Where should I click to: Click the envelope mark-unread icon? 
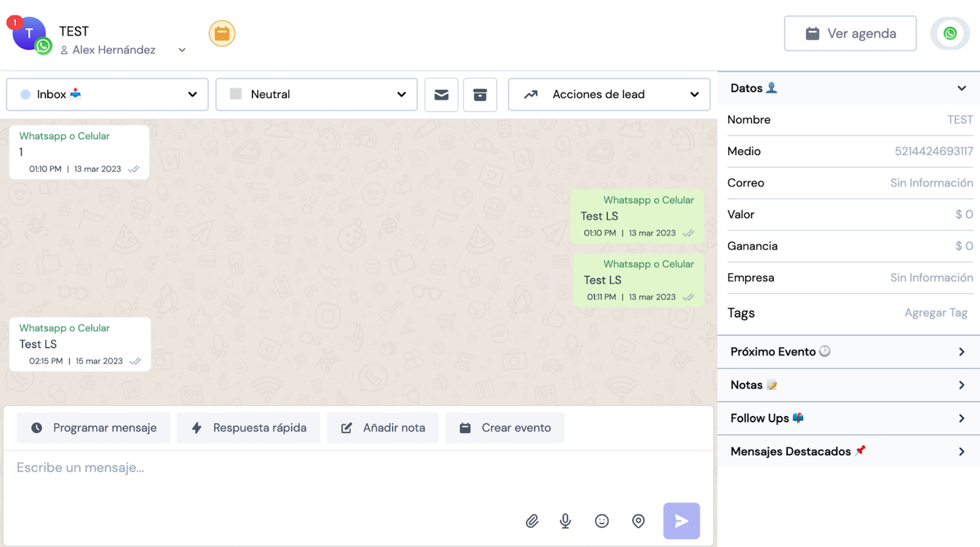[x=441, y=95]
